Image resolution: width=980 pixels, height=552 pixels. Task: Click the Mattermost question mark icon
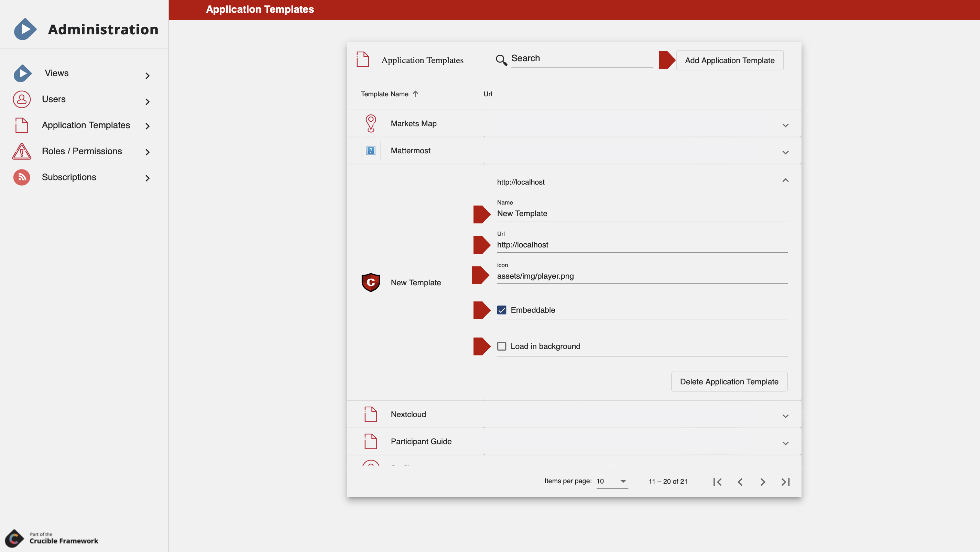(371, 151)
